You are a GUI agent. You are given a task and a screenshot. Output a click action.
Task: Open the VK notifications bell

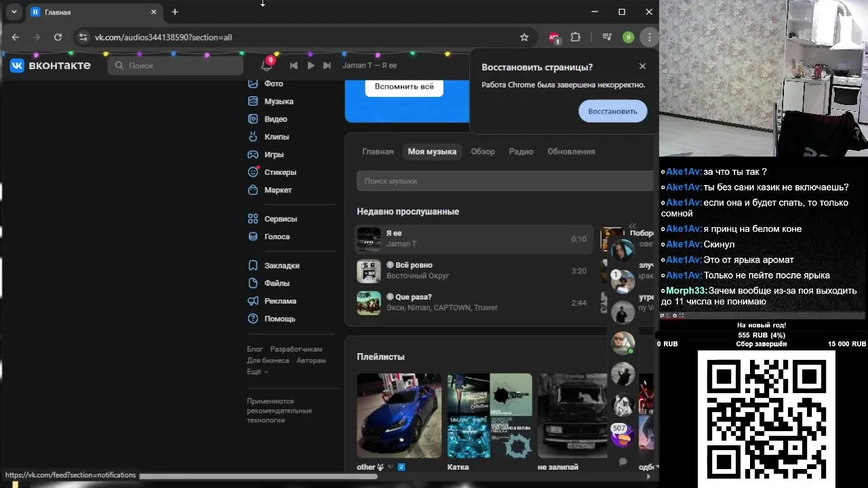click(267, 65)
